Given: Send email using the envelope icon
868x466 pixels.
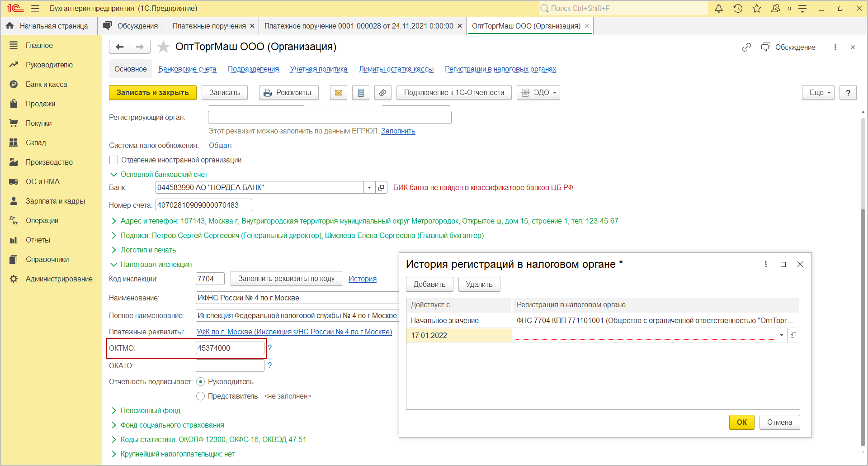Looking at the screenshot, I should 339,93.
